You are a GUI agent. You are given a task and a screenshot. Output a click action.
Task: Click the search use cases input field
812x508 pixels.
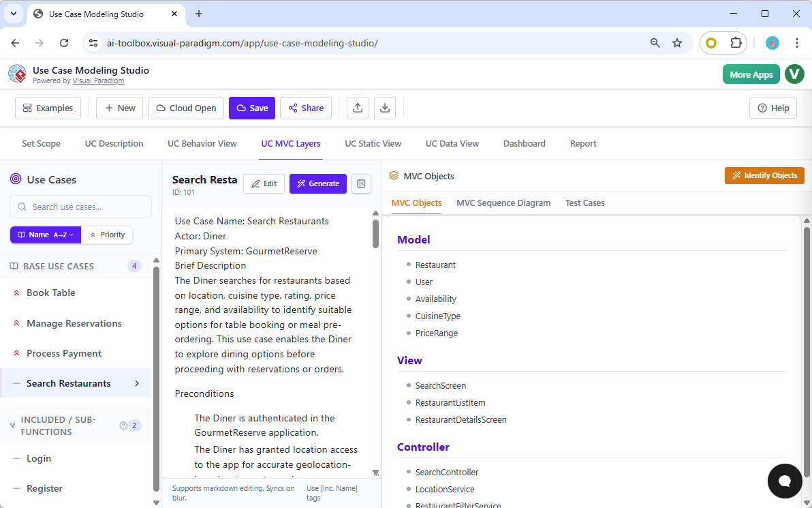pos(80,207)
